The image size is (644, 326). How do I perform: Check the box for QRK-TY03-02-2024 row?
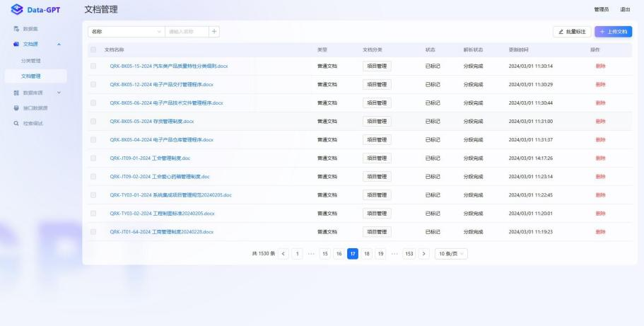coord(93,214)
